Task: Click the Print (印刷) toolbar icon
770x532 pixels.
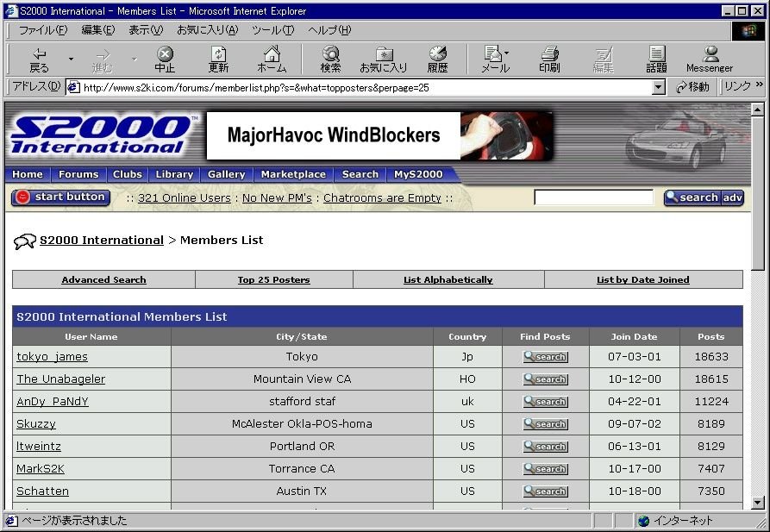Action: click(549, 59)
